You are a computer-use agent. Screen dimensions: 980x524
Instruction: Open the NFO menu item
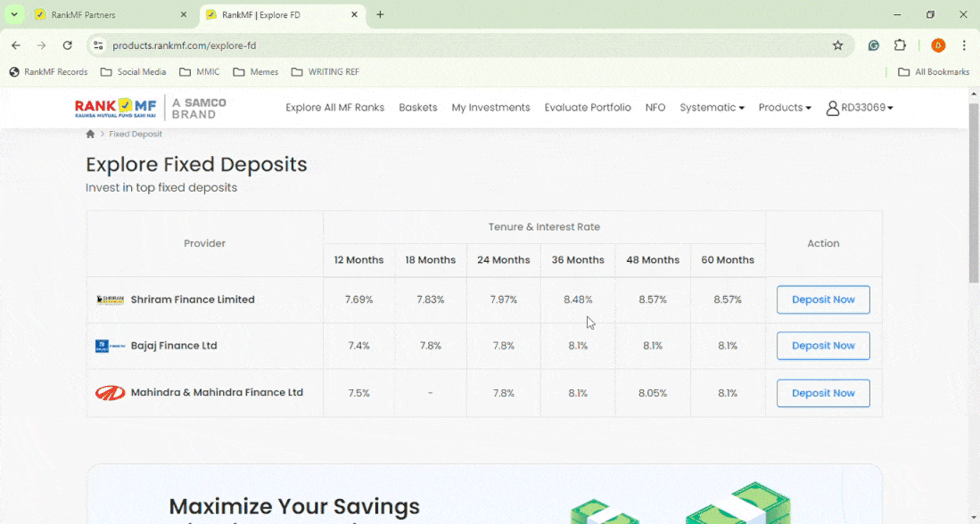655,108
